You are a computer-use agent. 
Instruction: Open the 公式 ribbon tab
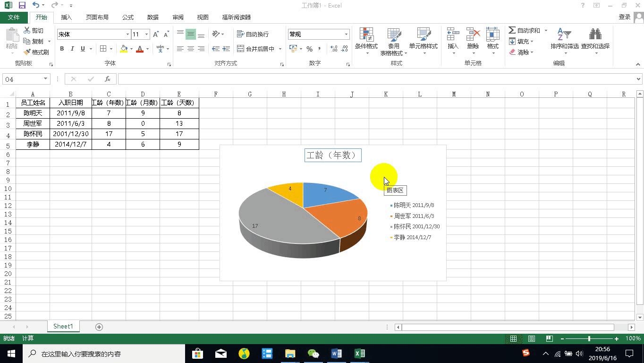click(128, 17)
